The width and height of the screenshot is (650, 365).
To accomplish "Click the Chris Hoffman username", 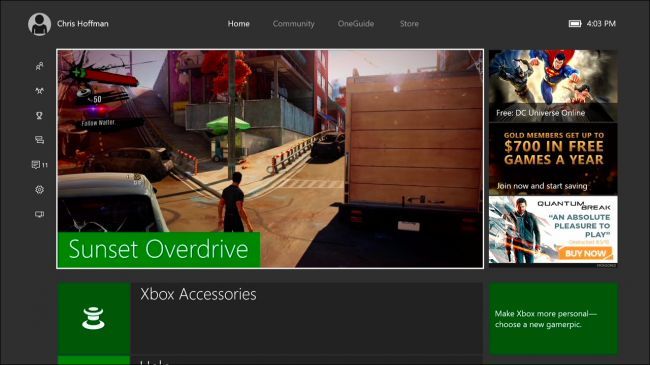I will click(x=82, y=24).
